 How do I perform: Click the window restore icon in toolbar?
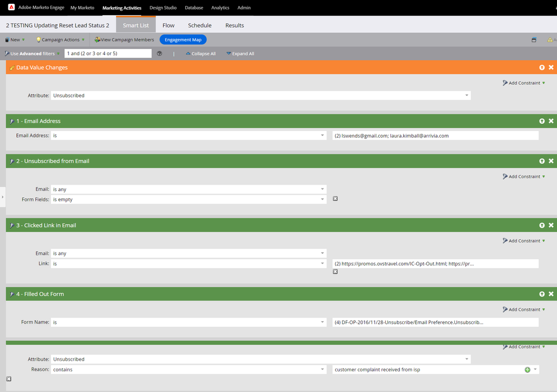point(534,40)
